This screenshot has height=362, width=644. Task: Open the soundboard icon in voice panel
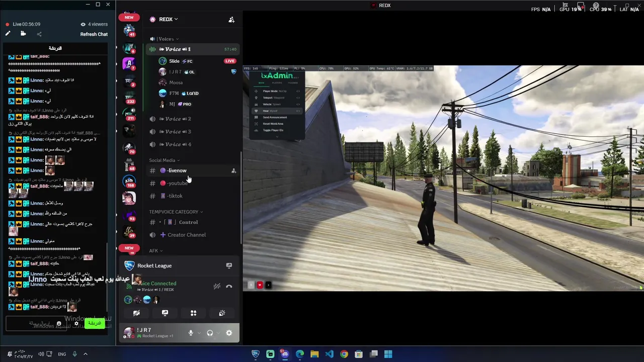tap(222, 313)
